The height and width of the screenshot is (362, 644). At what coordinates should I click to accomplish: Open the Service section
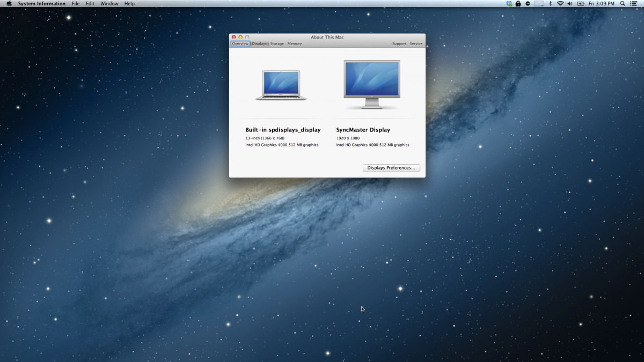click(x=416, y=43)
